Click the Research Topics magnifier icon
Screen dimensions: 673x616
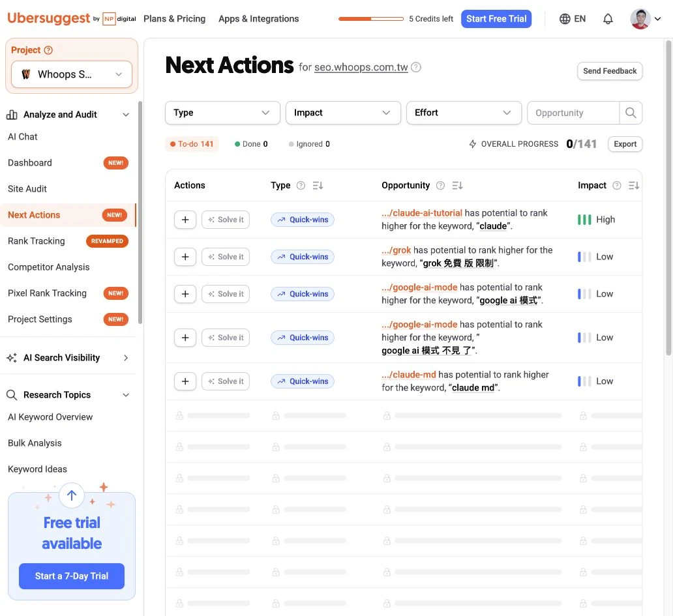[12, 395]
